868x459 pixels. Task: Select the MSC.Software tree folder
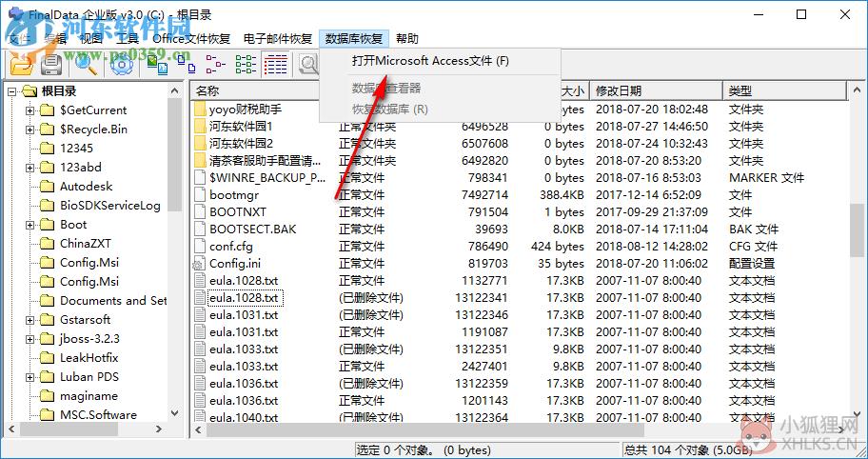coord(99,414)
